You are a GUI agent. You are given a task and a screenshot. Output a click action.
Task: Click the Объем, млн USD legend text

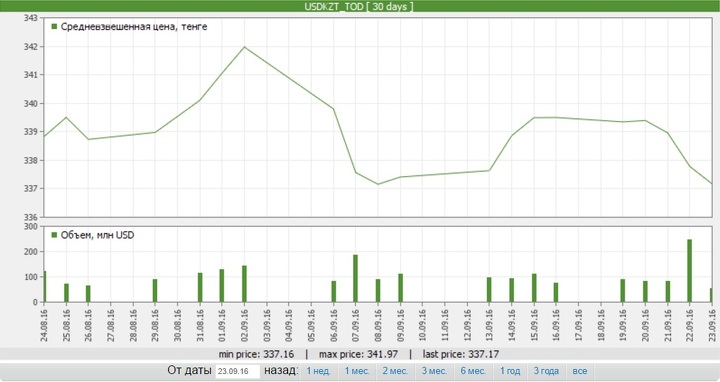click(x=97, y=235)
